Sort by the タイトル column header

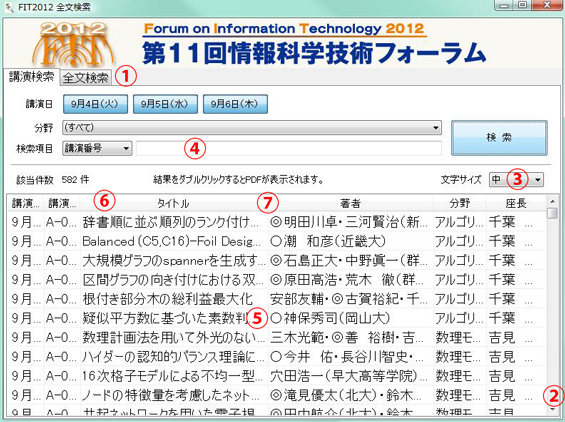(174, 203)
